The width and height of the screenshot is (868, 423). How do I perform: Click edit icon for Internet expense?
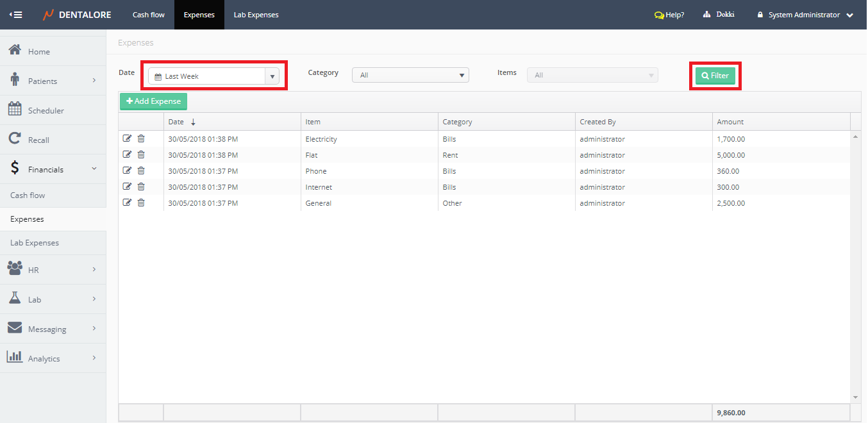click(x=127, y=187)
